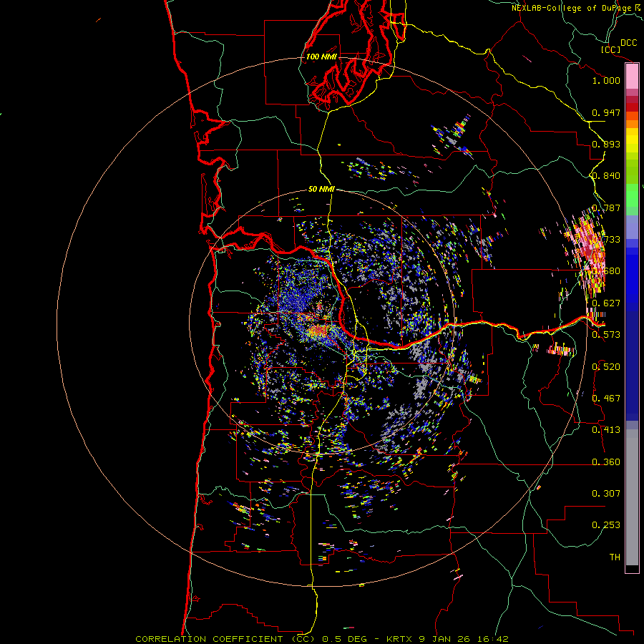Click the 50 NMI range ring label
The width and height of the screenshot is (644, 644).
coord(321,190)
